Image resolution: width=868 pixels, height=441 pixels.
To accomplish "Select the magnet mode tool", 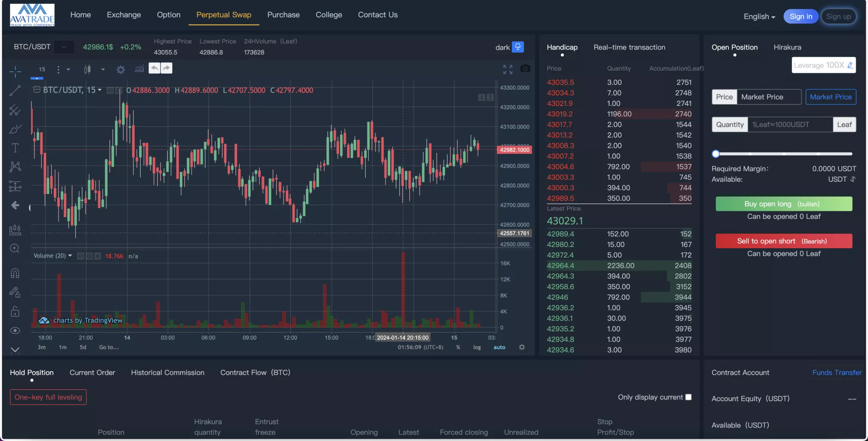I will (x=15, y=273).
